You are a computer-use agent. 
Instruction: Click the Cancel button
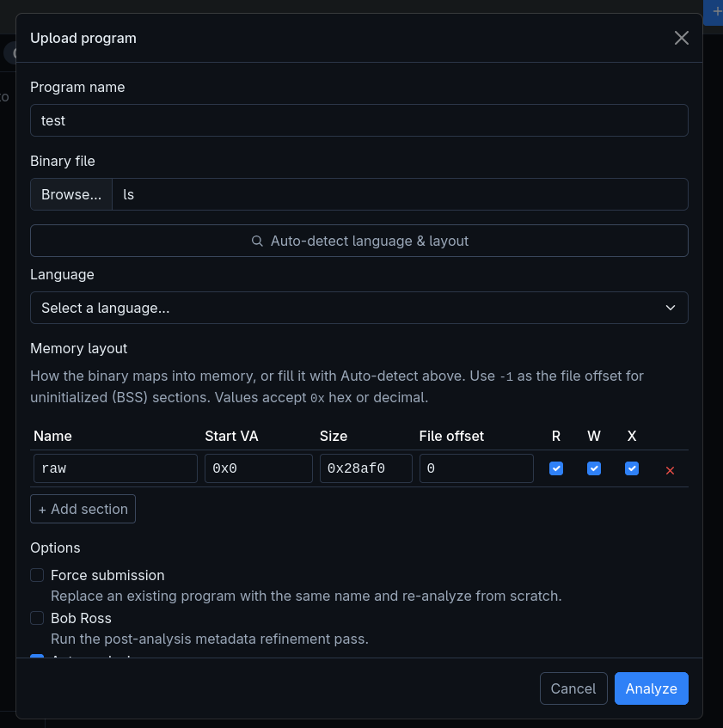click(x=573, y=688)
